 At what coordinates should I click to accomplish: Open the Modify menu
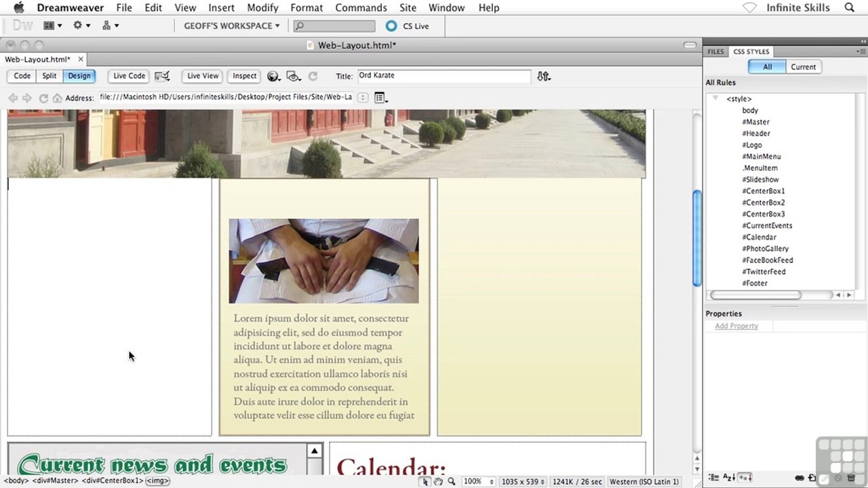pos(262,7)
